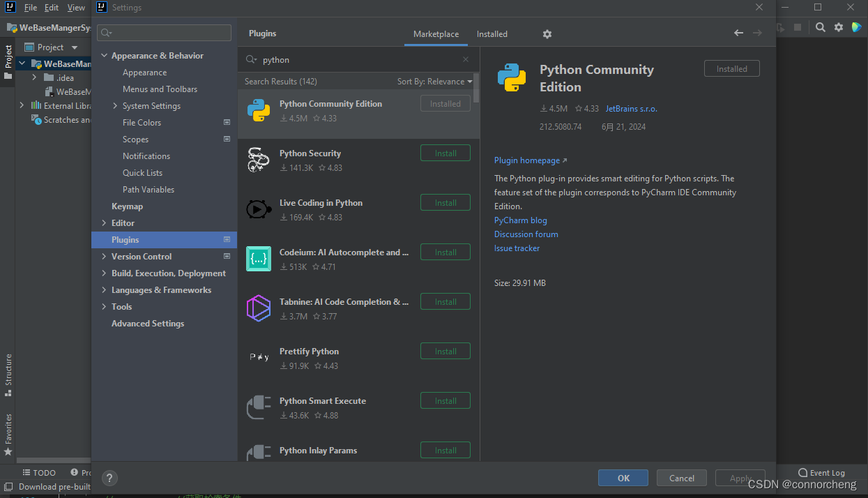Select the Python Inlay Params plugin icon

point(259,452)
